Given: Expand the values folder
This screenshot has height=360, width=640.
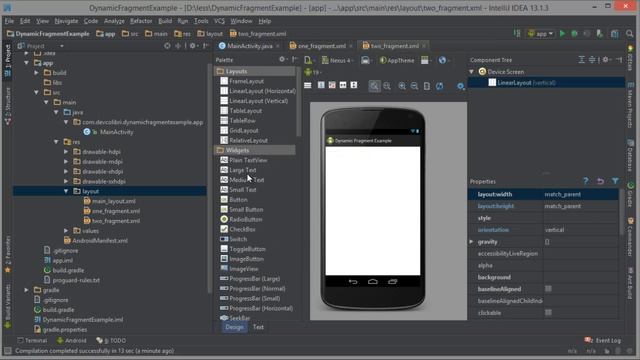Looking at the screenshot, I should (66, 231).
